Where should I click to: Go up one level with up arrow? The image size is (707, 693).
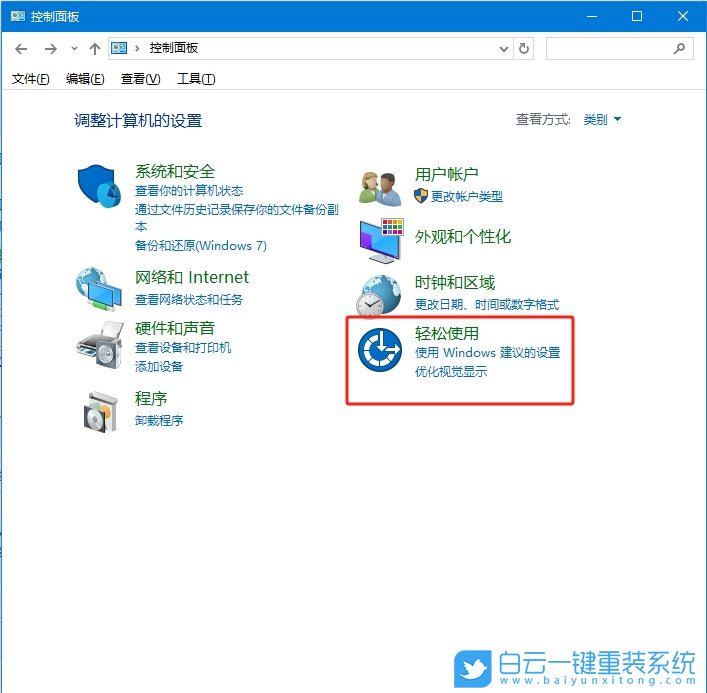[95, 49]
